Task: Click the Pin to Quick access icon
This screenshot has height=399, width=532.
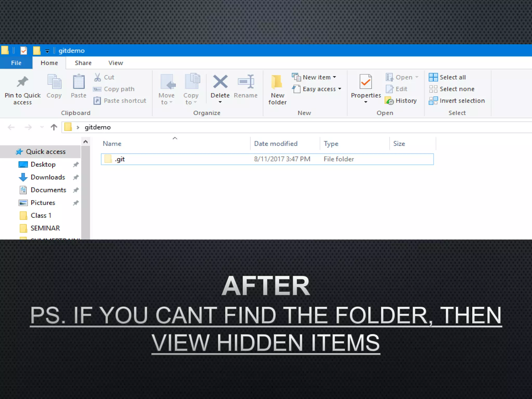Action: coord(23,82)
